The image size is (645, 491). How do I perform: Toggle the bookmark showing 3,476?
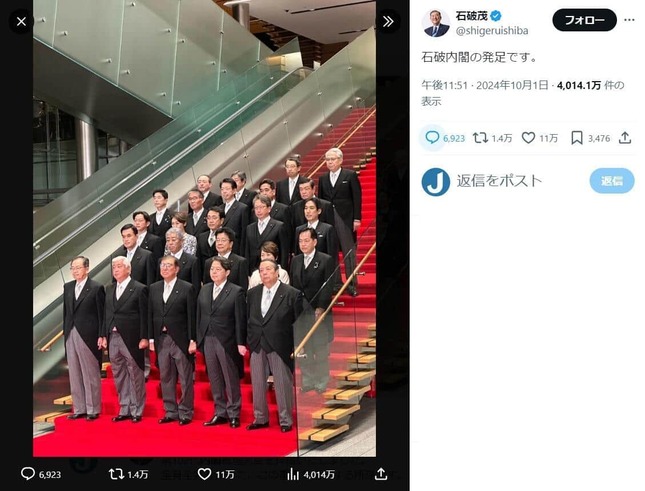577,138
